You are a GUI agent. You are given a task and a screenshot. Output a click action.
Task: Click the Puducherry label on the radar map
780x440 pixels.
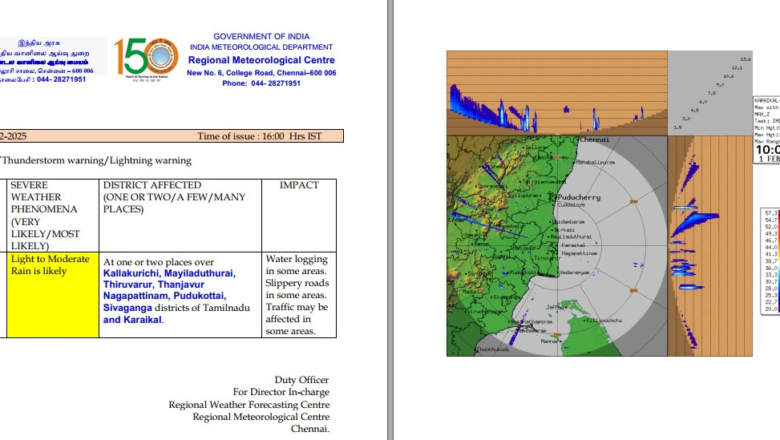[580, 198]
